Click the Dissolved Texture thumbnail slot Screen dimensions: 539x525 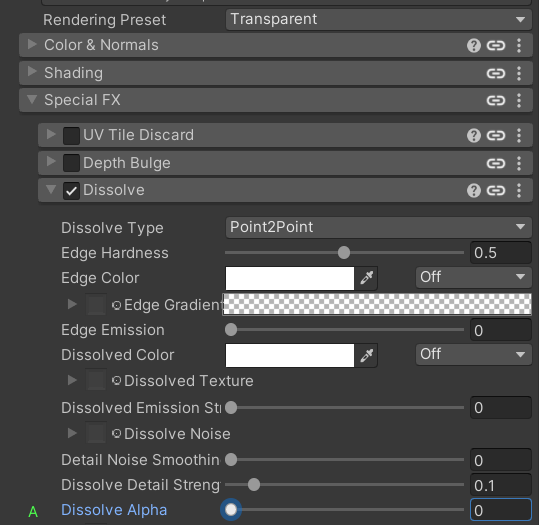tap(96, 380)
